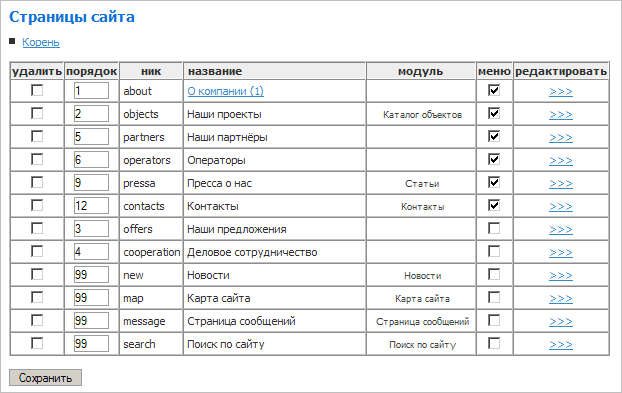Focus the order field of cooperation row
Image resolution: width=622 pixels, height=393 pixels.
(91, 252)
